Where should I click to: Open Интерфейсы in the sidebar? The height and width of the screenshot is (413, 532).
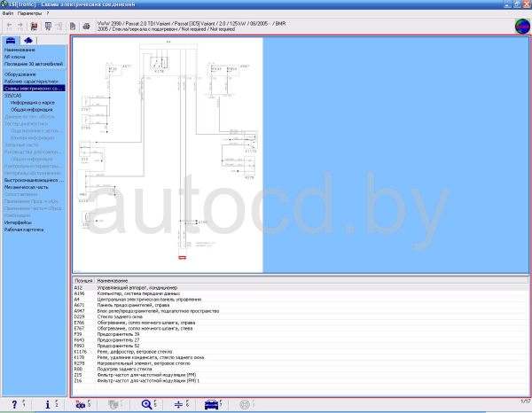tap(18, 222)
